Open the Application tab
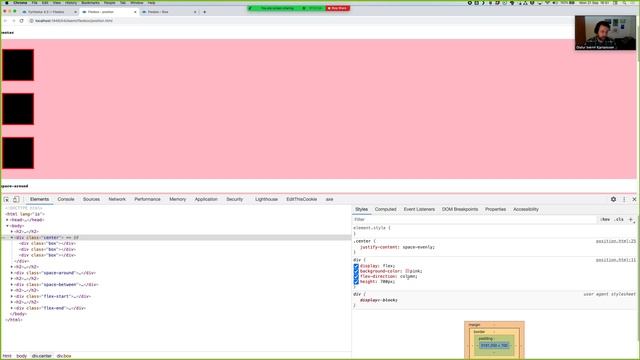This screenshot has height=360, width=640. pos(206,199)
